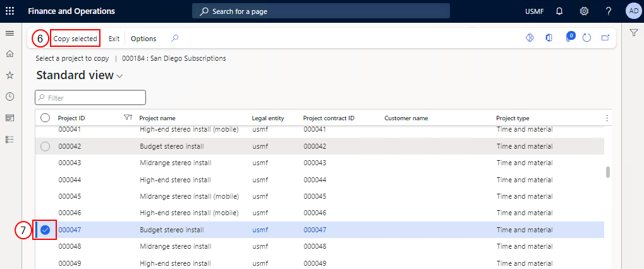Open Modules list icon in sidebar
Viewport: 644px width, 269px height.
coord(9,139)
